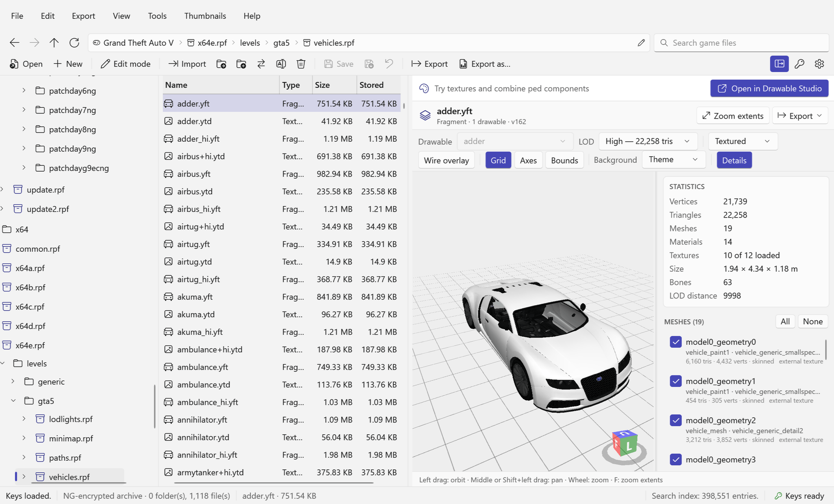Click the levels breadcrumb segment
This screenshot has height=504, width=834.
[x=250, y=43]
